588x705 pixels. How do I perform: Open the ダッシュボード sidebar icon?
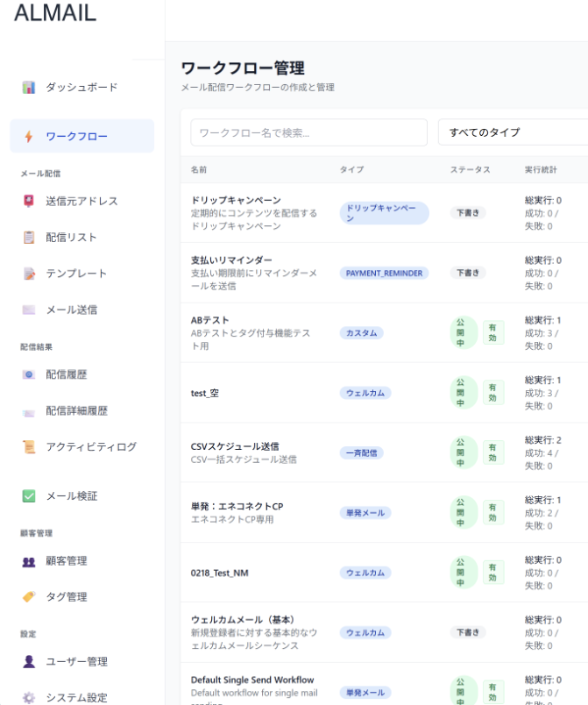click(x=27, y=86)
